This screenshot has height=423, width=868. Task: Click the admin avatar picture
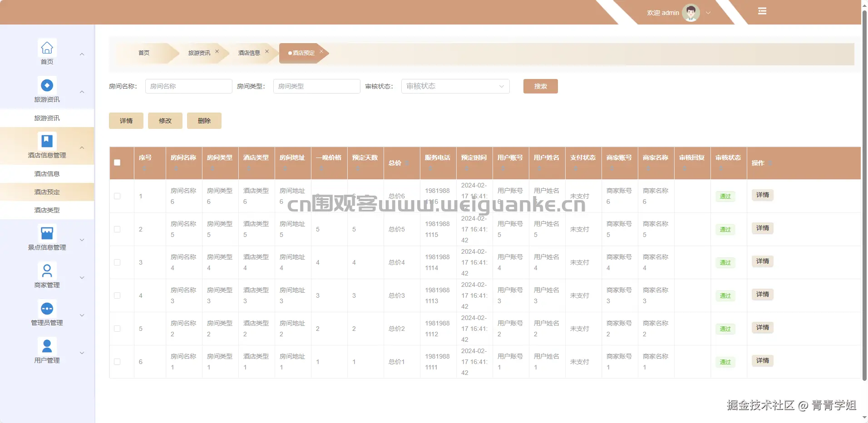[691, 13]
